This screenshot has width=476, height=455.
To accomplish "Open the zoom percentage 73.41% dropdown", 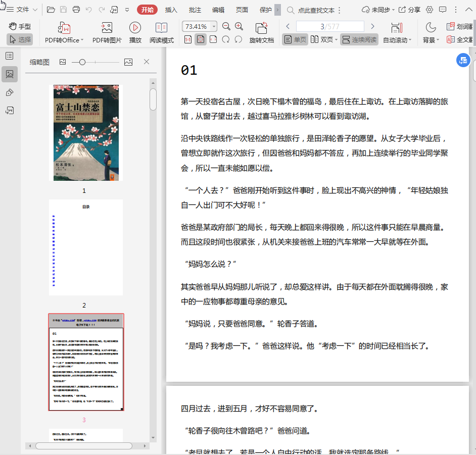I will click(214, 26).
